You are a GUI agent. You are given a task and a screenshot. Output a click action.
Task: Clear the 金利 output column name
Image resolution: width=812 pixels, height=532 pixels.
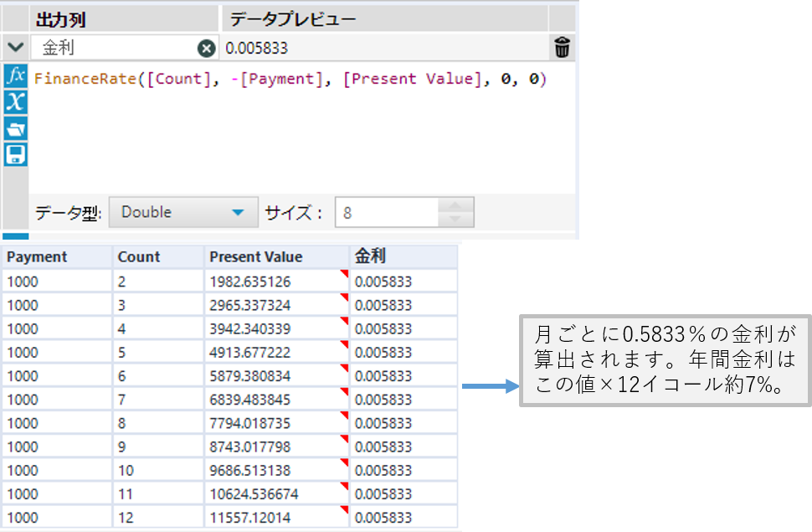point(206,49)
